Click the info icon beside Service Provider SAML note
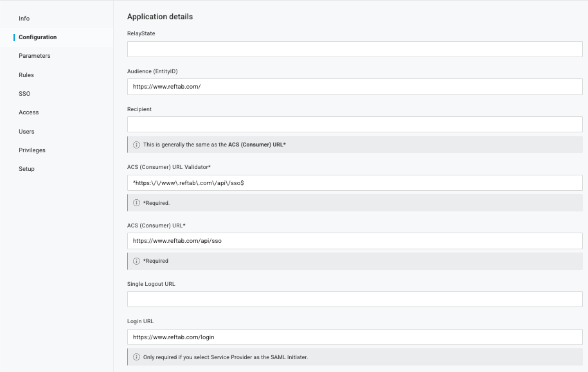 click(x=136, y=357)
